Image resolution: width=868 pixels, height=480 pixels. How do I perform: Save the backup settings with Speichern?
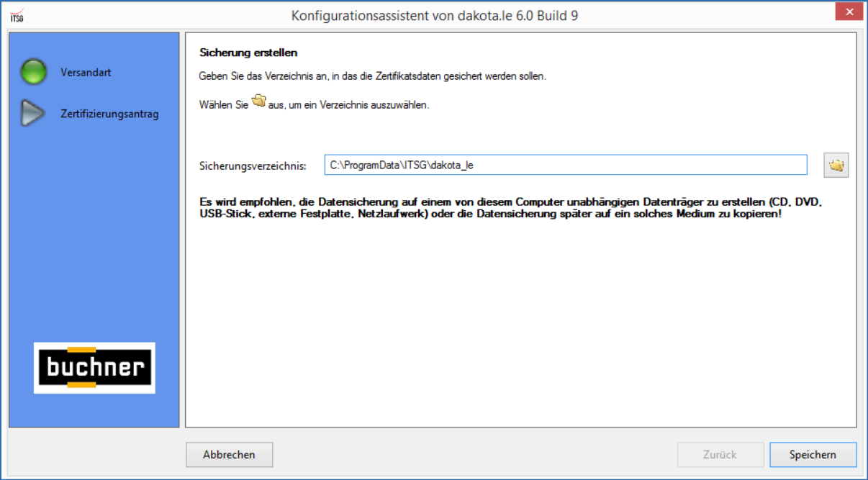click(x=813, y=455)
